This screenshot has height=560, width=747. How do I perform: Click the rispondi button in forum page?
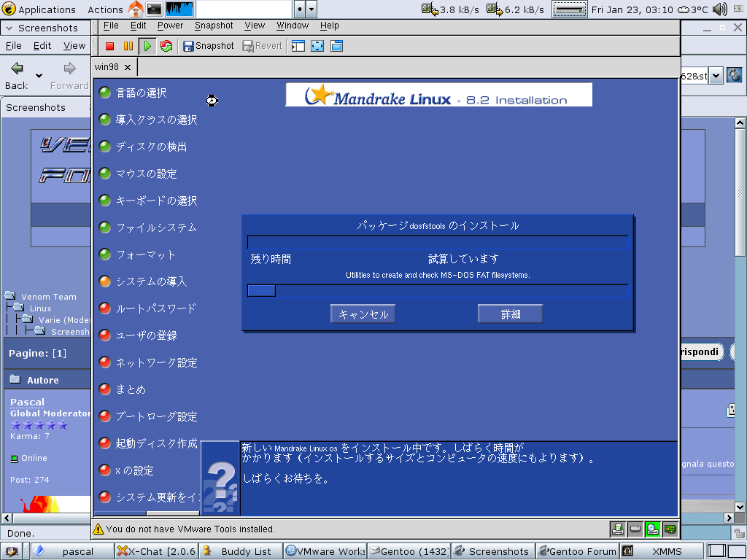click(700, 352)
